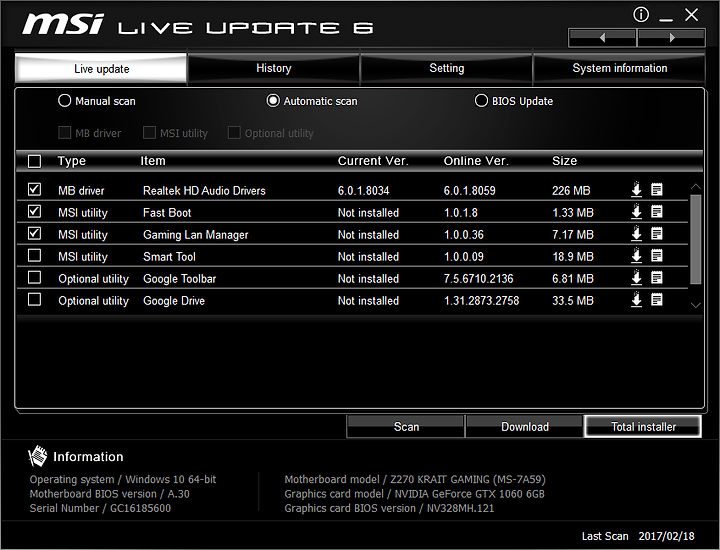The width and height of the screenshot is (720, 550).
Task: Click the Gaming Lan Manager item name
Action: pos(196,235)
